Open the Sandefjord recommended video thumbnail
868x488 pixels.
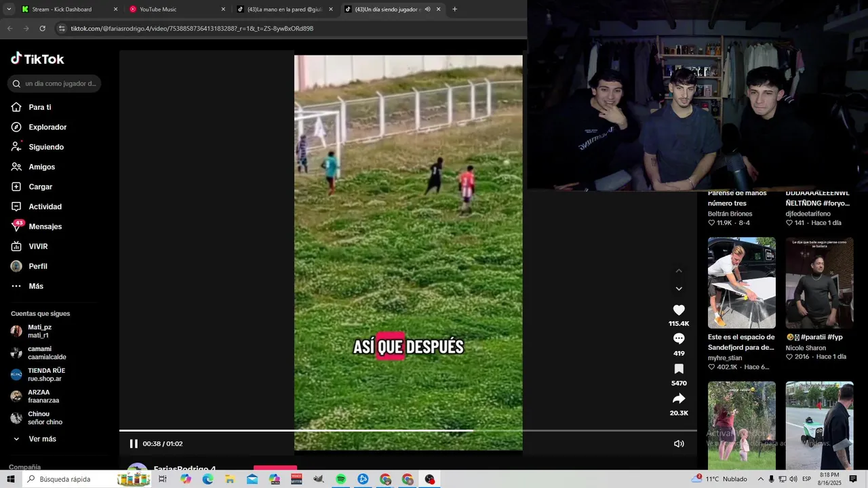coord(742,283)
